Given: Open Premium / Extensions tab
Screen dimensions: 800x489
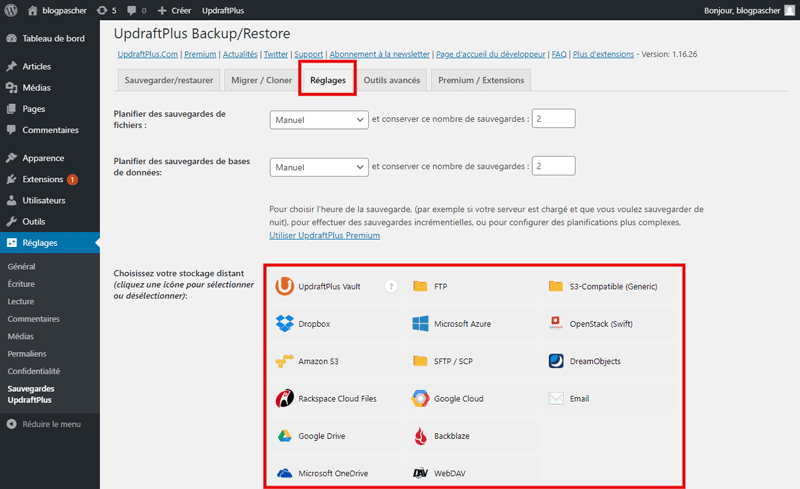Looking at the screenshot, I should point(481,80).
